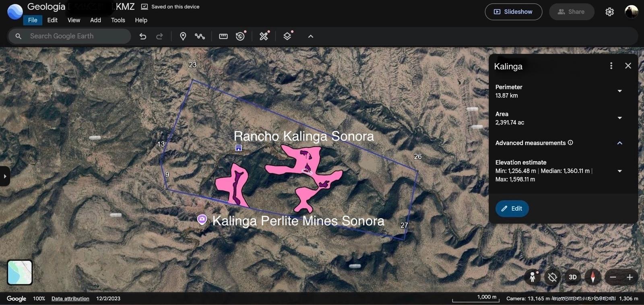Click the Add placemark pin icon
This screenshot has height=305, width=644.
coord(183,36)
